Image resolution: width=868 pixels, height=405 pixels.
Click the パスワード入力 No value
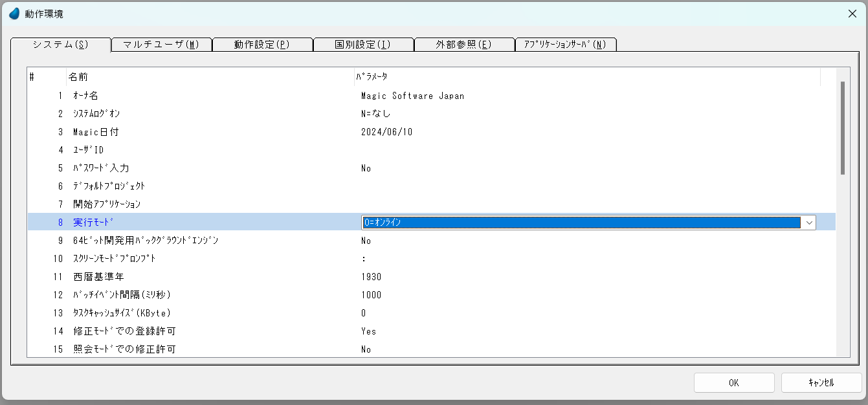(366, 168)
